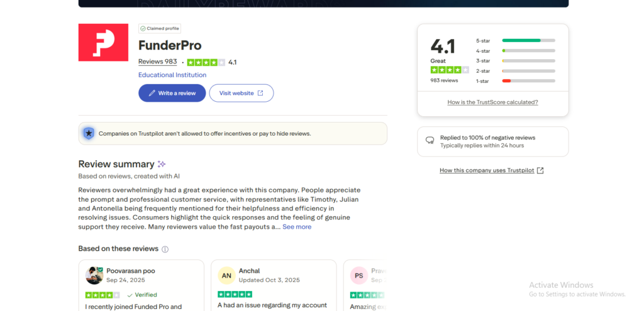Filter reviews by 1-star rating bar
The width and height of the screenshot is (644, 311).
pos(528,80)
